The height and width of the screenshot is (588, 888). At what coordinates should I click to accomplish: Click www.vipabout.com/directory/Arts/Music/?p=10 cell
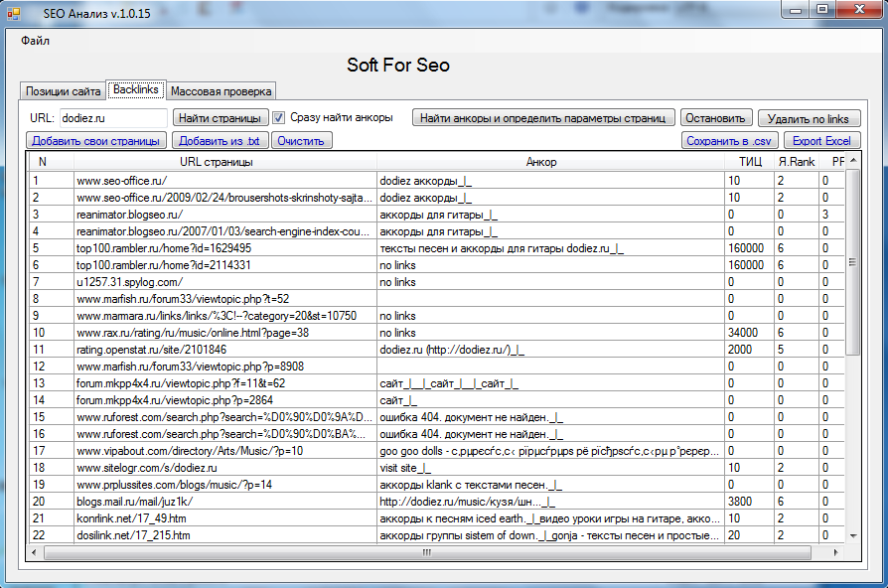point(225,451)
